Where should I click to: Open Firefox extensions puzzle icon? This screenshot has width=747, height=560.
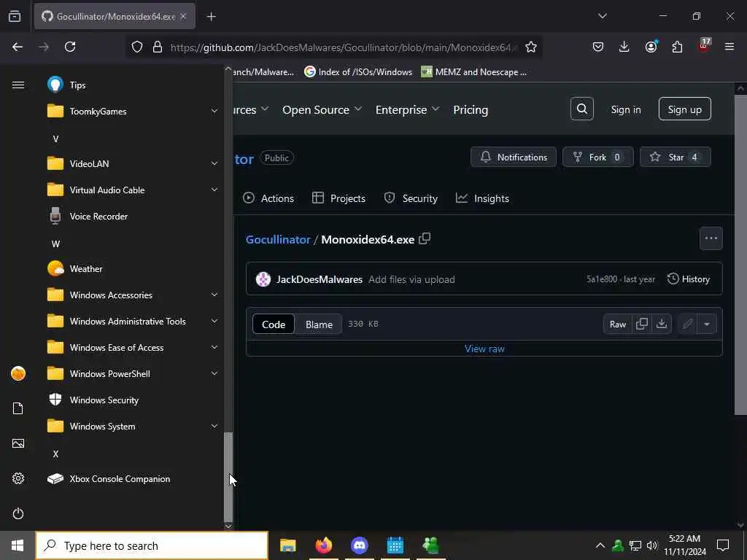[x=677, y=47]
